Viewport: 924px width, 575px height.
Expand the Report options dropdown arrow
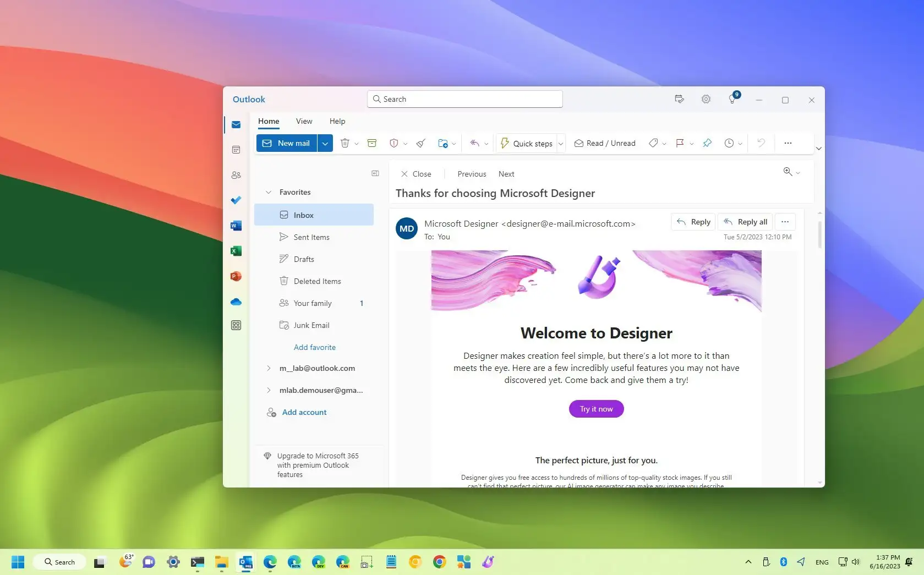(x=406, y=144)
